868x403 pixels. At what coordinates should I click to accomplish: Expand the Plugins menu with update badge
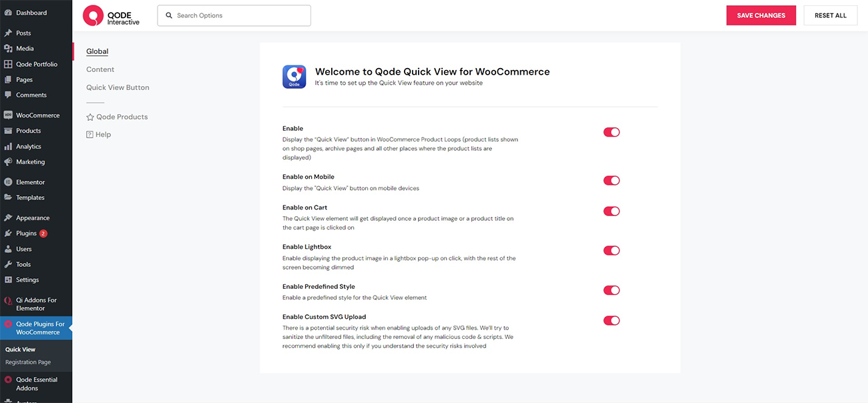27,234
